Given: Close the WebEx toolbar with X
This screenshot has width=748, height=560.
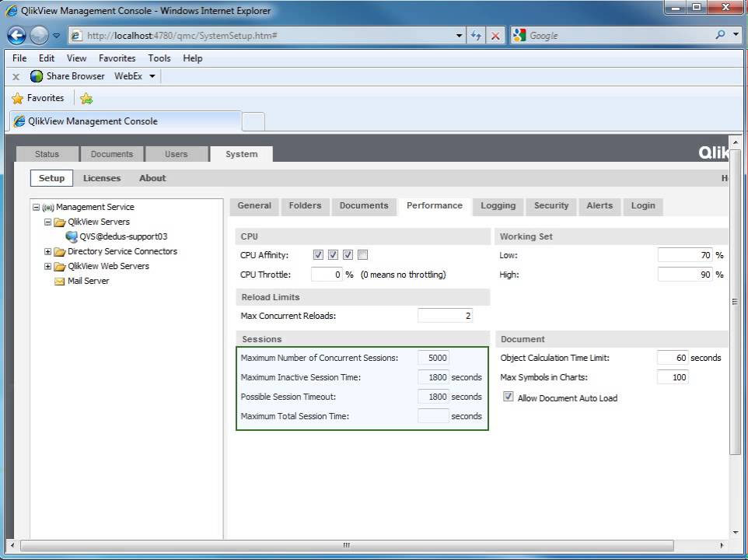Looking at the screenshot, I should 16,76.
